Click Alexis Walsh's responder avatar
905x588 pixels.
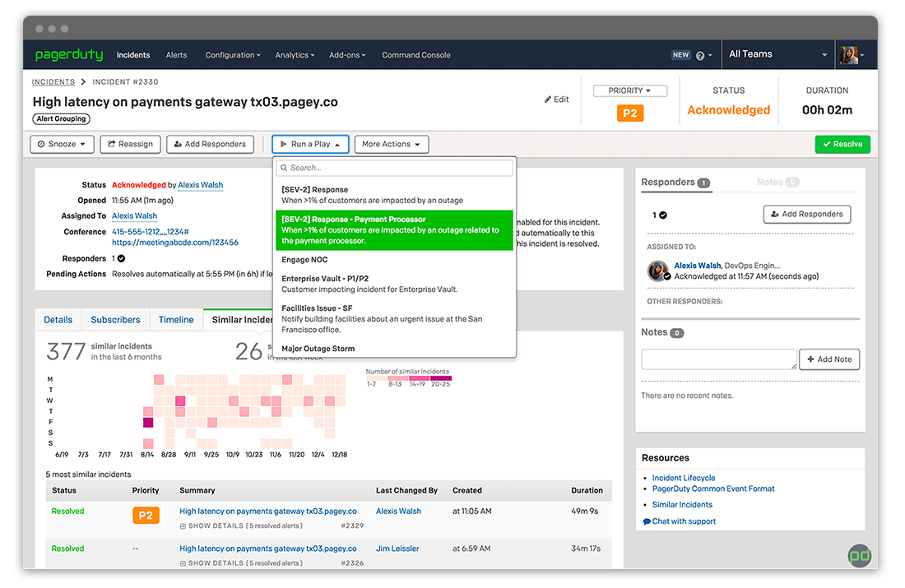coord(657,271)
